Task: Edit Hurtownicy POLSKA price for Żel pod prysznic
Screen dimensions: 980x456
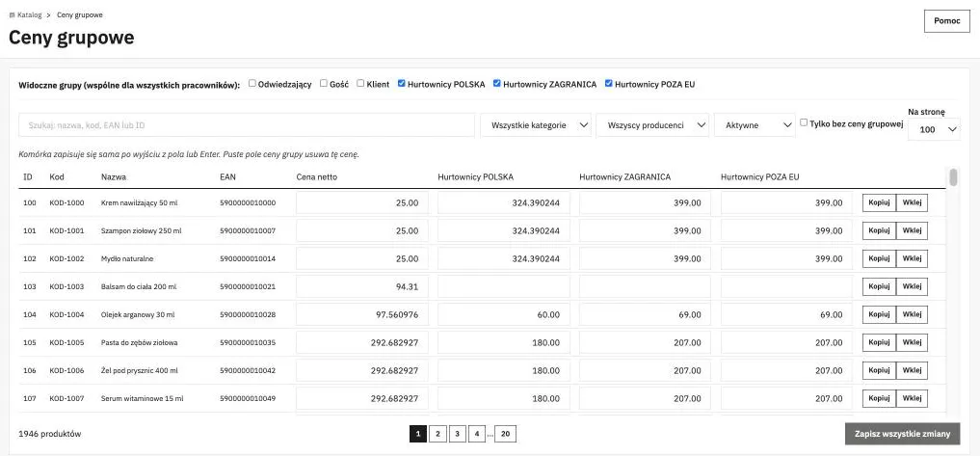Action: (504, 370)
